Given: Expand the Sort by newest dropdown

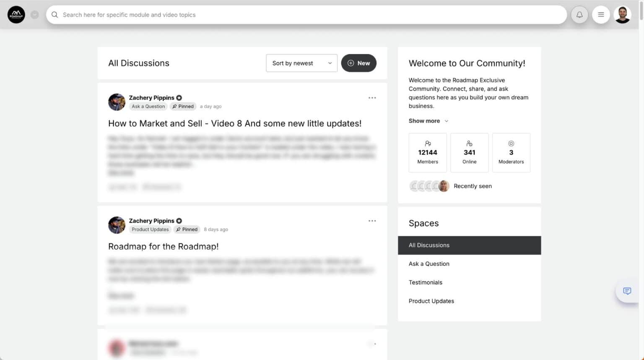Looking at the screenshot, I should (301, 63).
